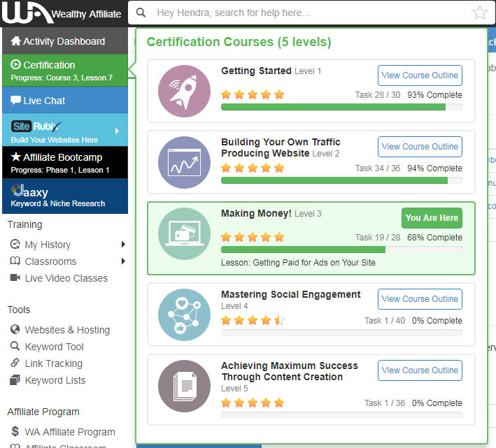Click the Link Tracking chain icon
The width and height of the screenshot is (496, 448).
coord(15,363)
